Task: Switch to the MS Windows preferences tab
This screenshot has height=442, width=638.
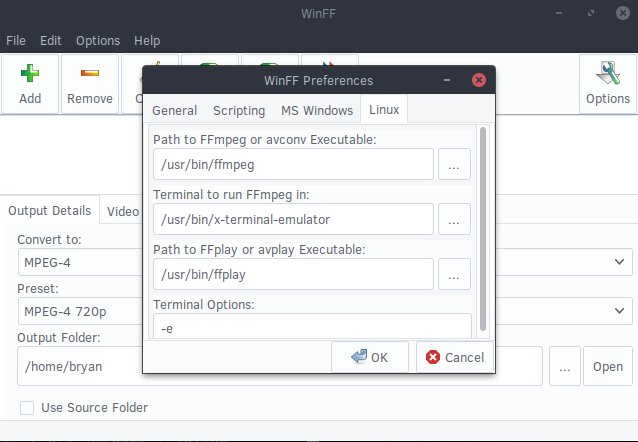Action: [317, 110]
